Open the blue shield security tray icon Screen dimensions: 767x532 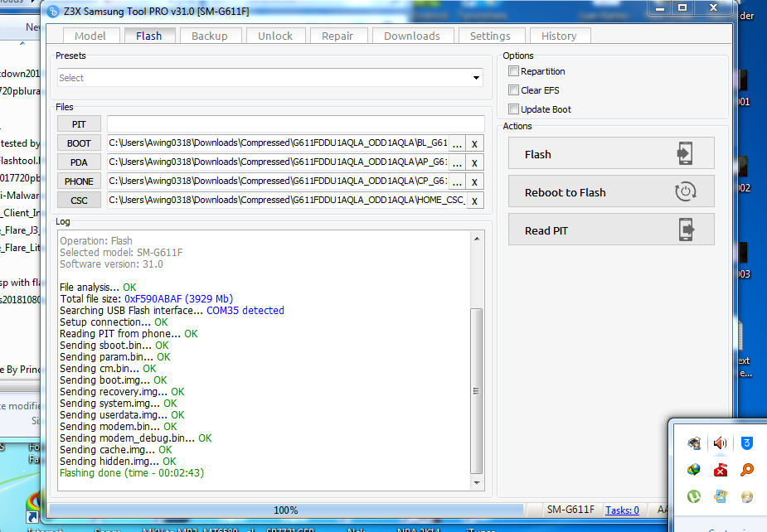[746, 443]
